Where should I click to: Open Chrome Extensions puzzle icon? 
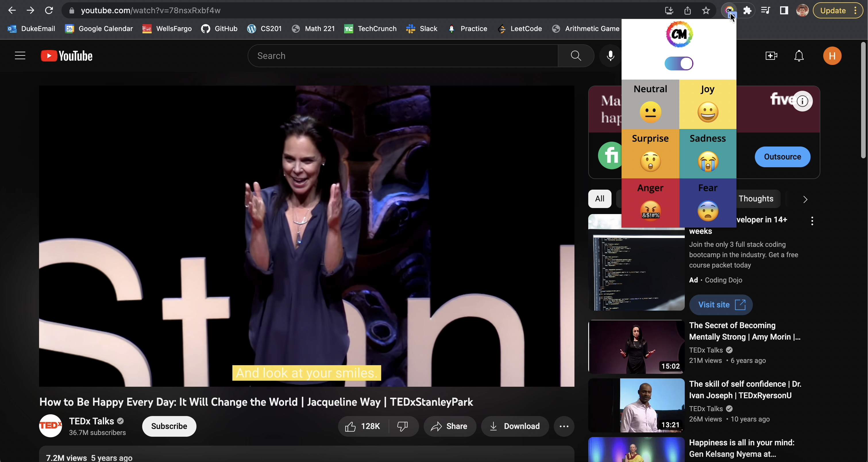tap(747, 10)
